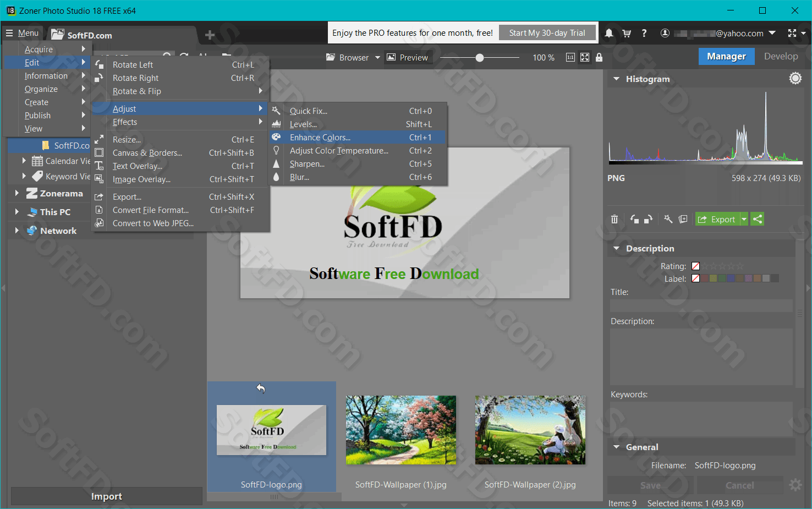Expand the Publish menu entry

pyautogui.click(x=46, y=116)
